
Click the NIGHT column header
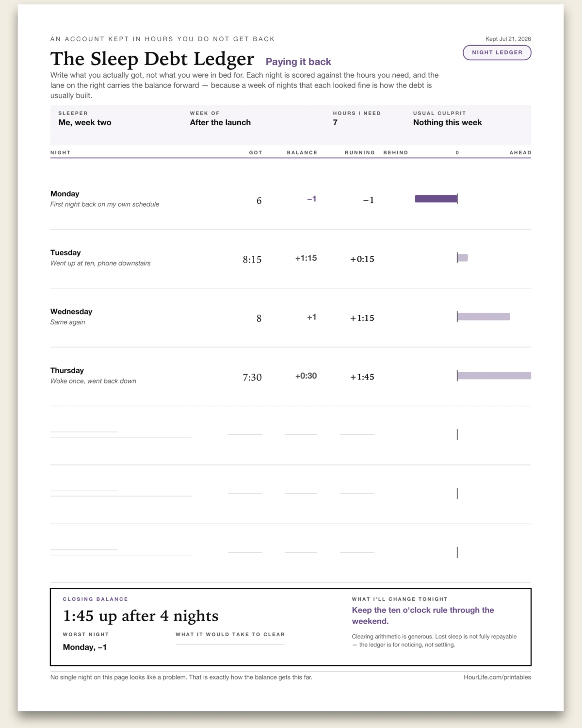61,152
